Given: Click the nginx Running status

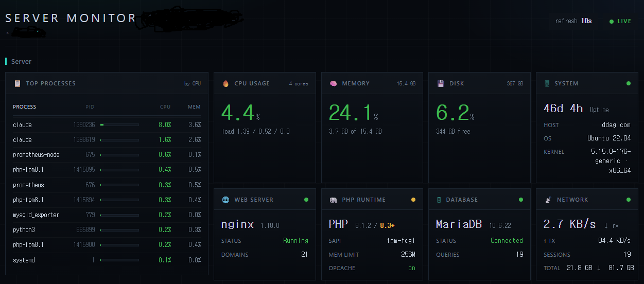Looking at the screenshot, I should click(x=295, y=241).
